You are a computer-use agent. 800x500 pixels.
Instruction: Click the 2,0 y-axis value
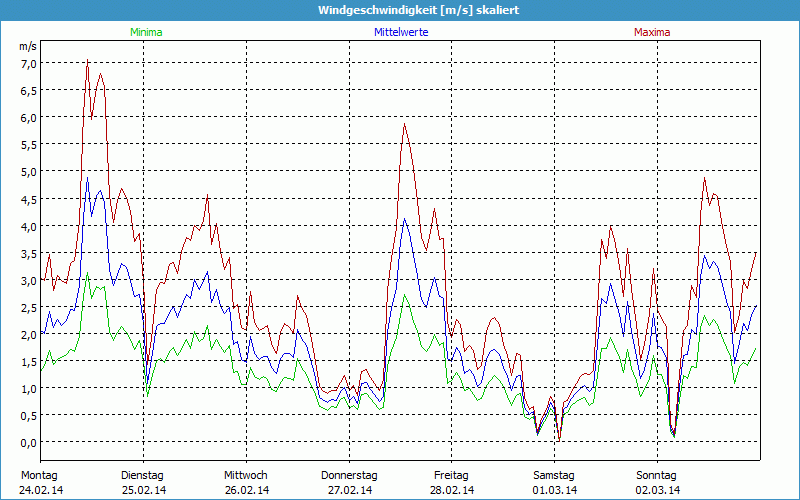click(x=29, y=334)
